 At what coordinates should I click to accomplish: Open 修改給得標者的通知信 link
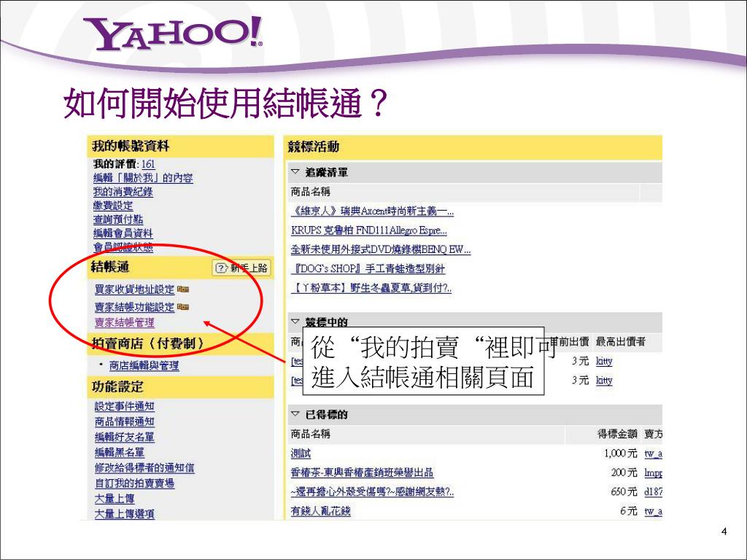[144, 467]
